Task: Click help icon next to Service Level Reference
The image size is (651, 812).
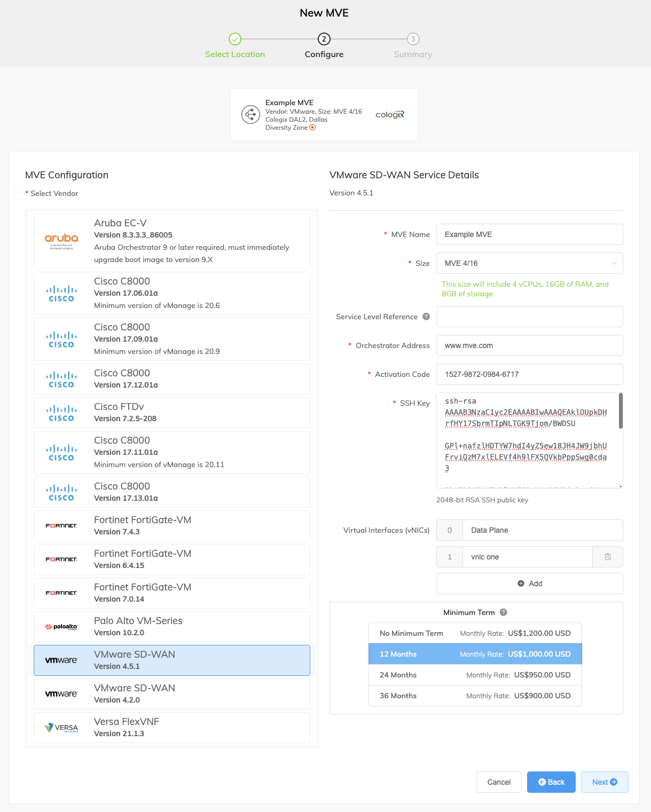Action: (x=426, y=317)
